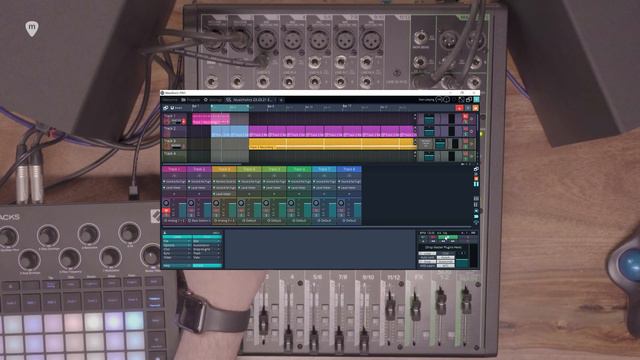Select the Track 1 mixer strip header
Viewport: 640px width, 360px height.
click(x=174, y=169)
